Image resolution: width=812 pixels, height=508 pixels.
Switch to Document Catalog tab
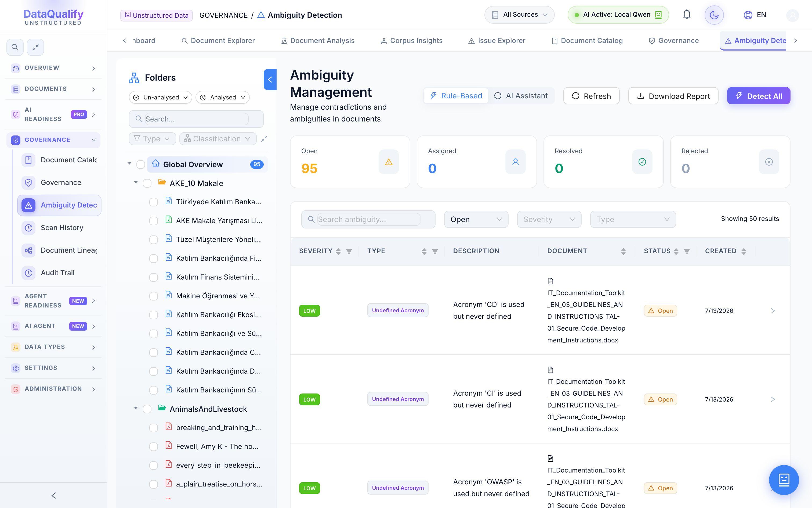coord(587,41)
